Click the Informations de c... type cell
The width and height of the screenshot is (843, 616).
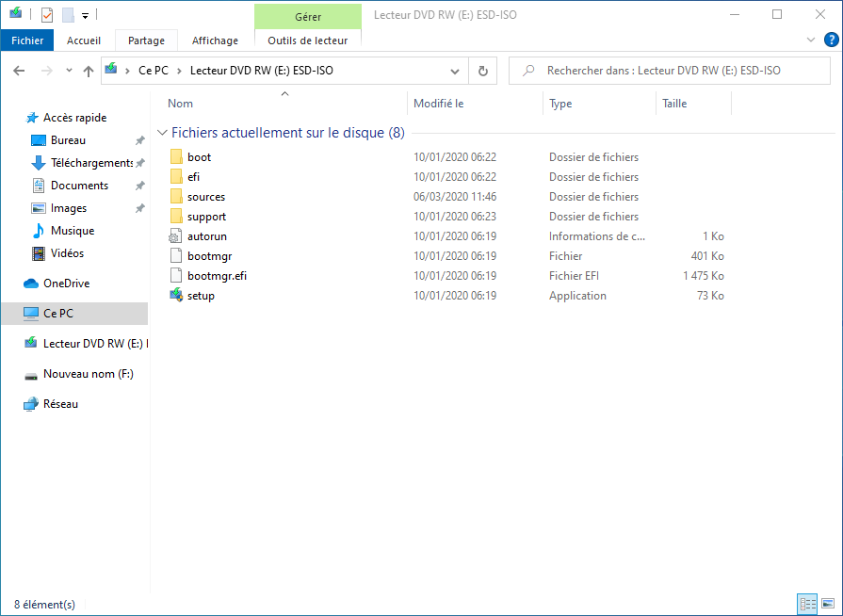597,236
